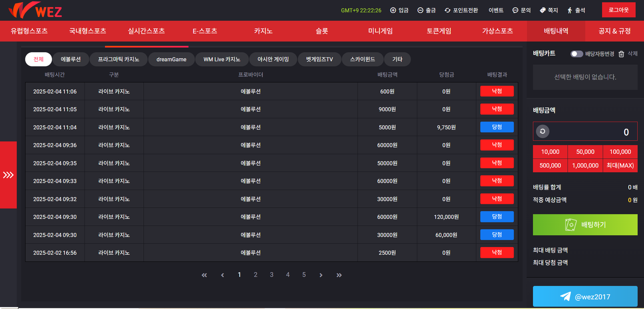The width and height of the screenshot is (644, 309).
Task: Jump to first page with double chevron
Action: pyautogui.click(x=204, y=275)
